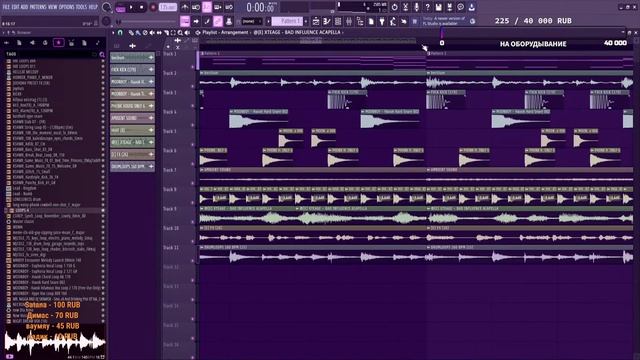Open the OPTIONS menu
640x360 pixels.
point(67,7)
